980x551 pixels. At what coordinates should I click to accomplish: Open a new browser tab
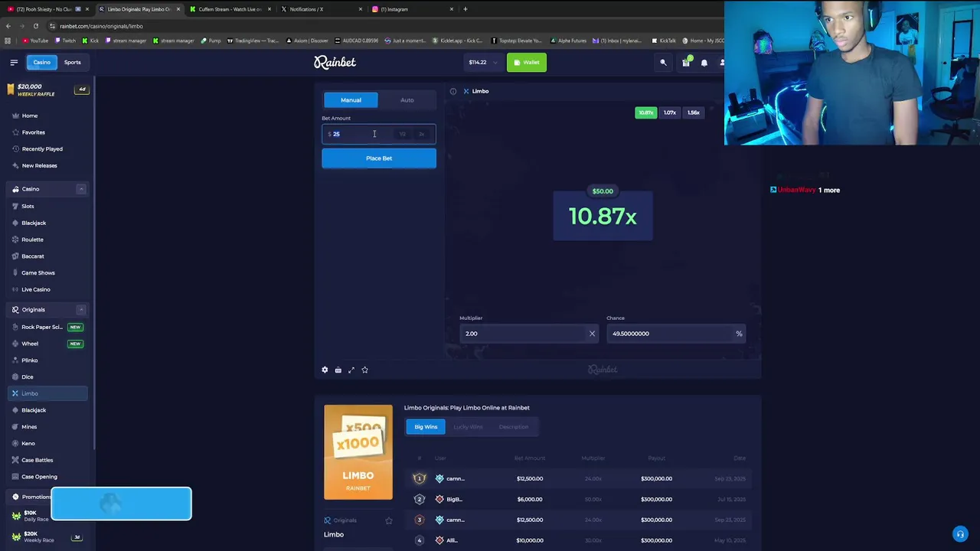(465, 9)
